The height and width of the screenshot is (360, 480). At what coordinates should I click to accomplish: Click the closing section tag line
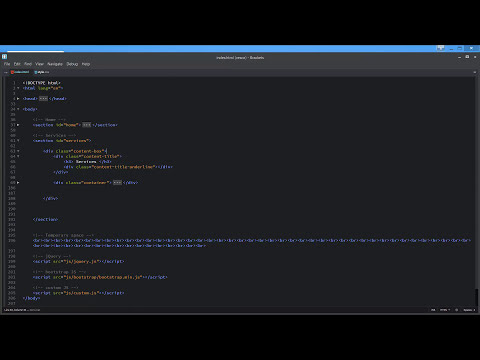[45, 219]
